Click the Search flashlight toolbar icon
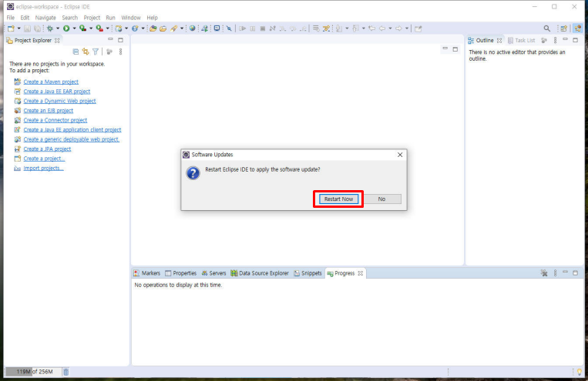The width and height of the screenshot is (588, 381). point(173,28)
